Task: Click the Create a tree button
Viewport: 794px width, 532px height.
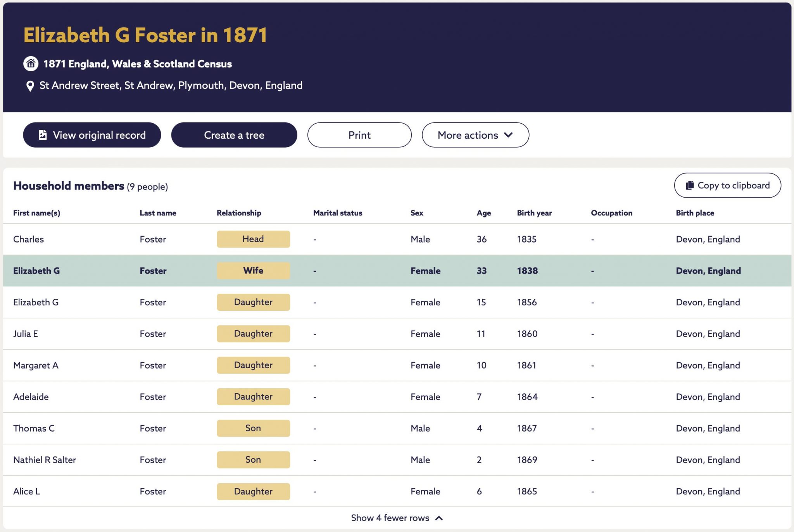Action: coord(234,135)
